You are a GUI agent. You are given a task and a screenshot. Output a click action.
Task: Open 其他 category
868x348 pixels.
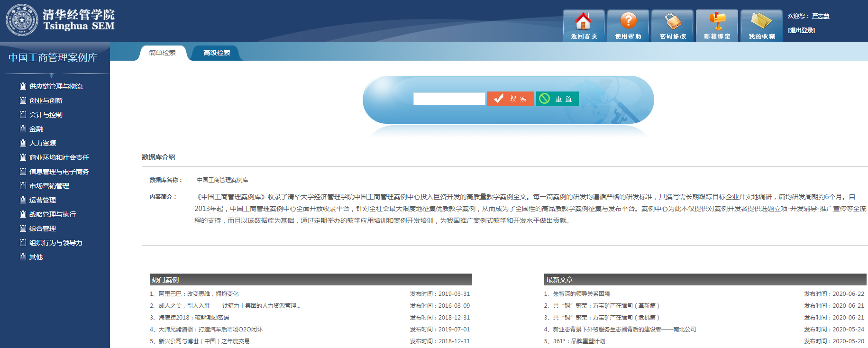tap(36, 257)
